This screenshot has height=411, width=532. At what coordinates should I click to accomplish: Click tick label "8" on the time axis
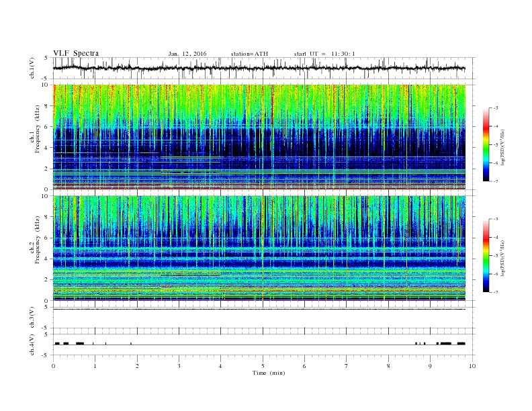(388, 366)
